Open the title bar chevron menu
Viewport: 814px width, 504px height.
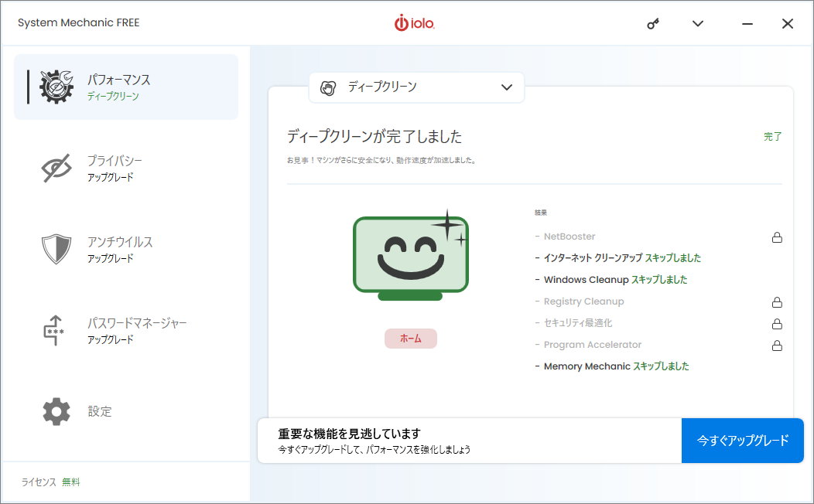[x=698, y=23]
